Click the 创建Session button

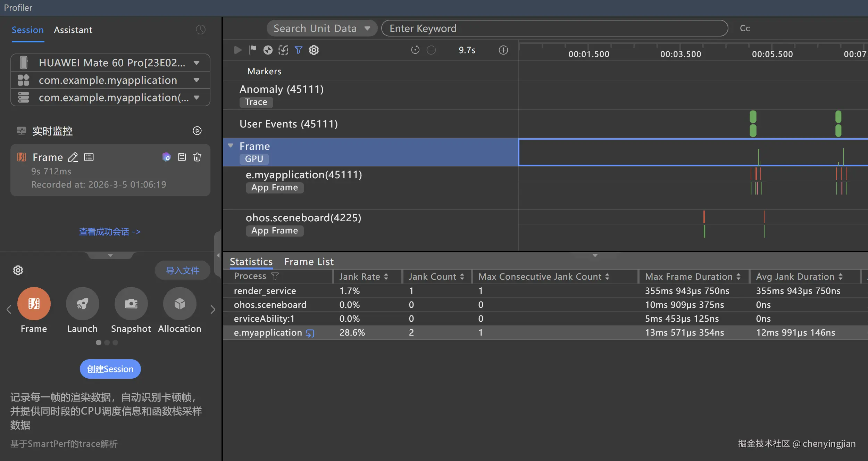point(110,369)
